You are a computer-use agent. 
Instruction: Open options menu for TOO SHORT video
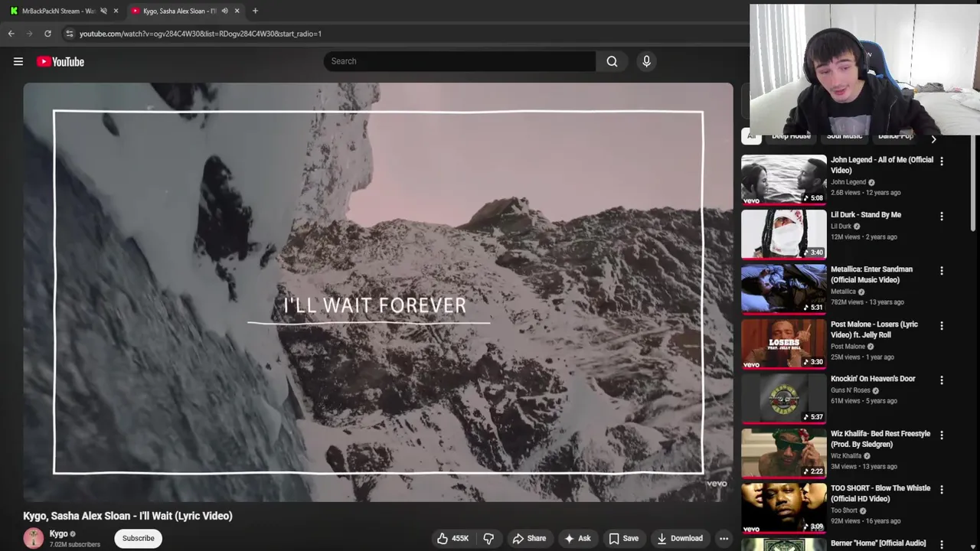point(942,490)
